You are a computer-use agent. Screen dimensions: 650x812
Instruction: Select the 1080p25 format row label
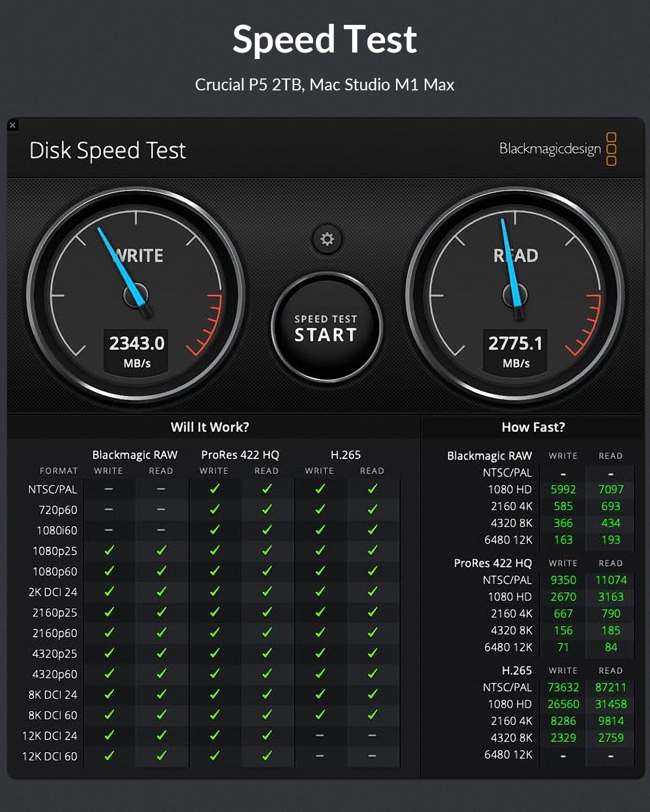click(x=55, y=551)
